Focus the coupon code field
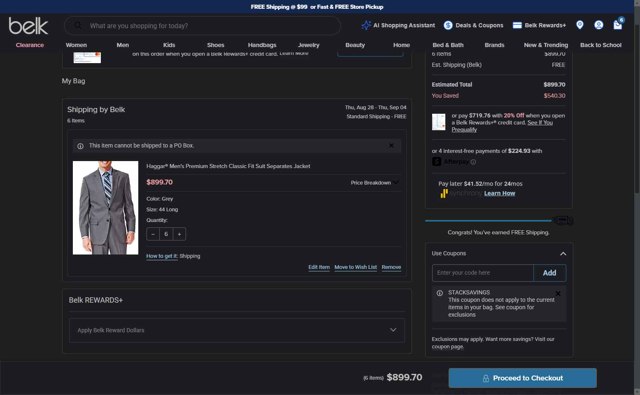This screenshot has height=395, width=640. [482, 273]
